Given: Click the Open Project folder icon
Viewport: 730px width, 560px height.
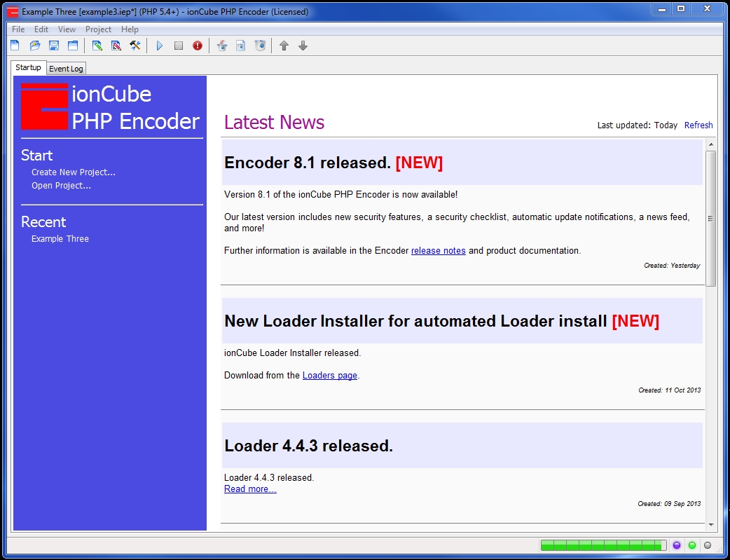Looking at the screenshot, I should (x=35, y=46).
